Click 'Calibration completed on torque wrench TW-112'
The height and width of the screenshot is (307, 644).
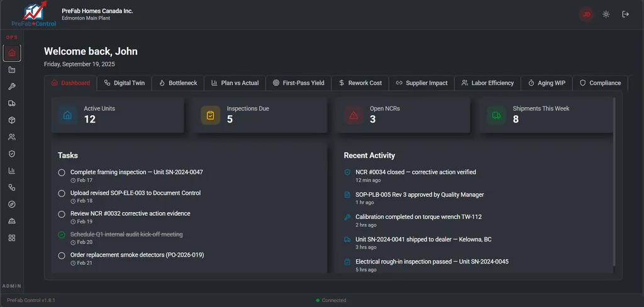tap(418, 217)
